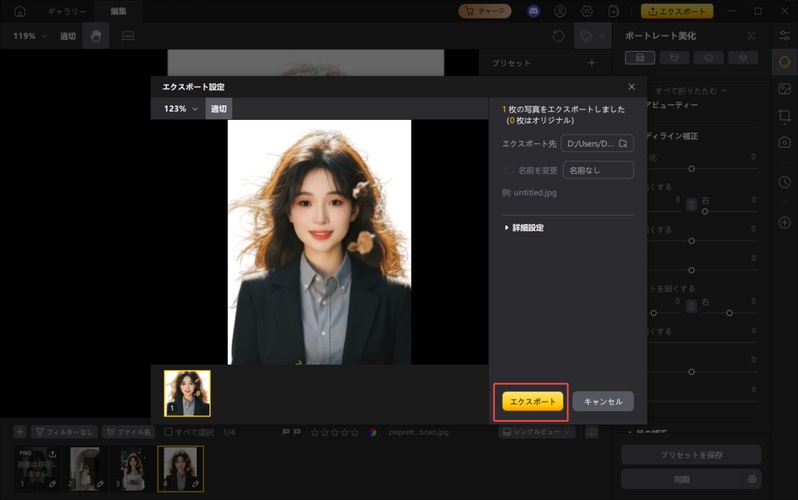Select the second portrait beautify category tab

[674, 58]
